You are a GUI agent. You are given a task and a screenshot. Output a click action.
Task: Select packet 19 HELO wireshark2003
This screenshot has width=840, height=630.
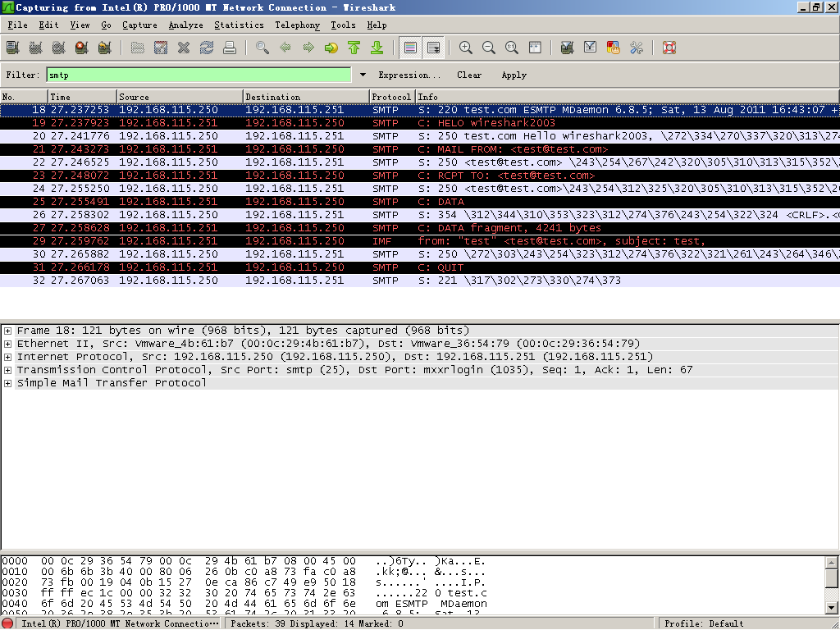click(x=420, y=123)
